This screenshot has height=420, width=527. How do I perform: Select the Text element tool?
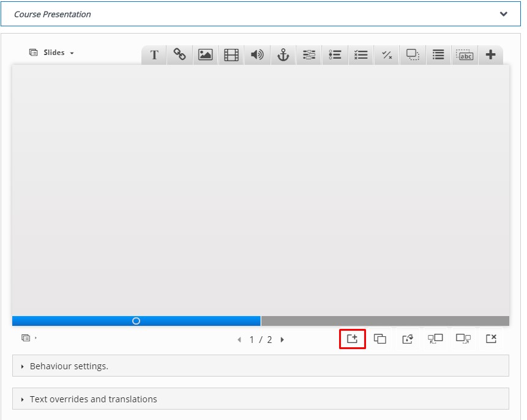coord(154,55)
